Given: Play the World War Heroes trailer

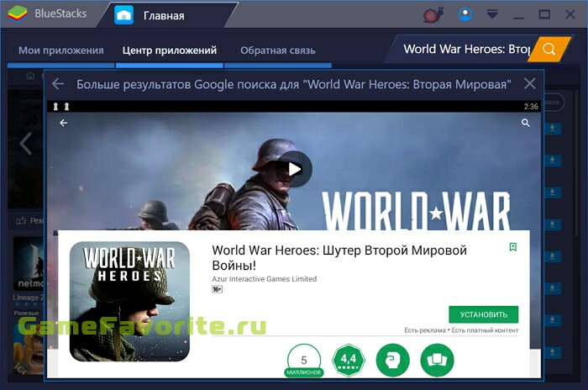Looking at the screenshot, I should coord(295,169).
